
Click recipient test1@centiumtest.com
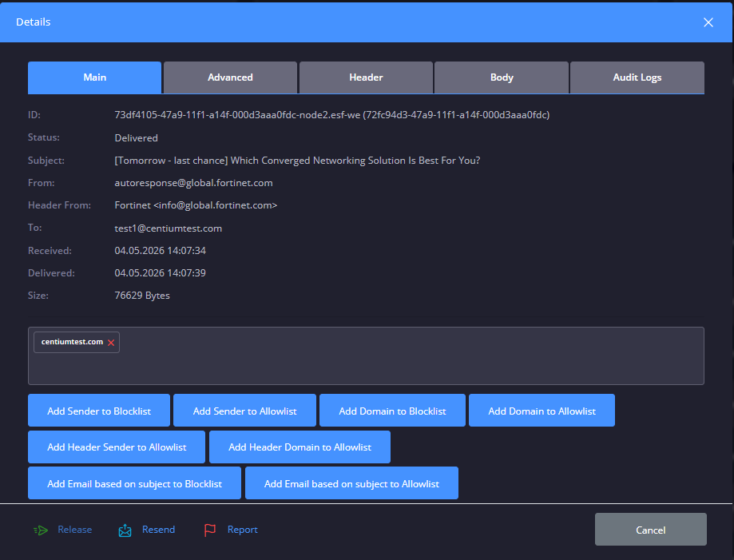pos(168,228)
